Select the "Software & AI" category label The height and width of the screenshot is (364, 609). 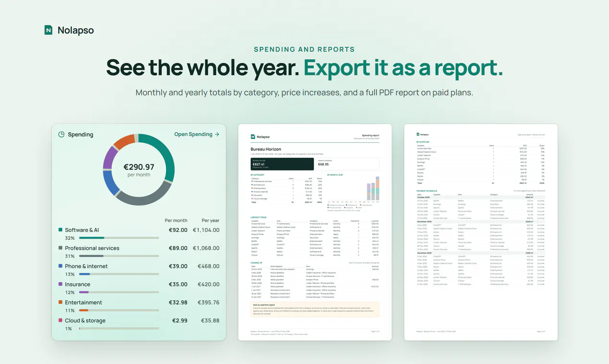point(82,230)
